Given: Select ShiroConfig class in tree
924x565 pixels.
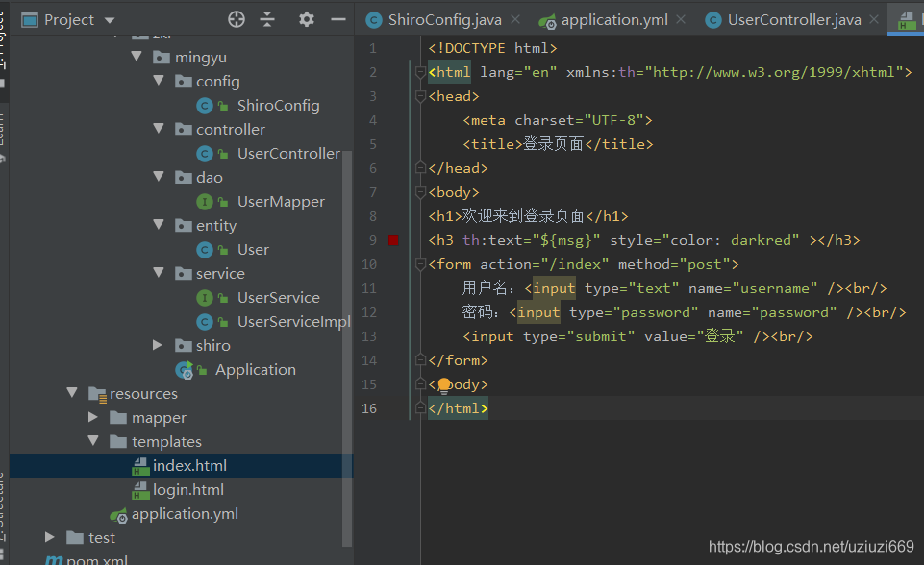Looking at the screenshot, I should (x=278, y=106).
